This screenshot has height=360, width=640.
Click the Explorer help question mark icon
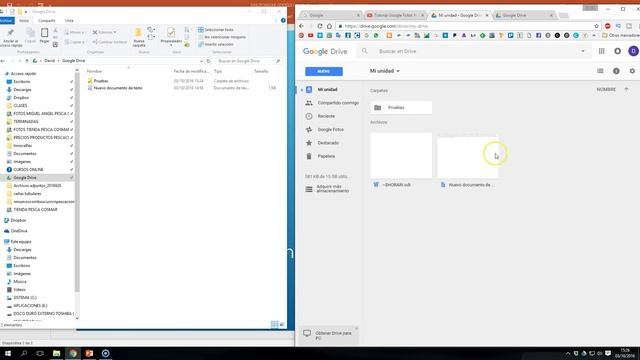(x=283, y=20)
